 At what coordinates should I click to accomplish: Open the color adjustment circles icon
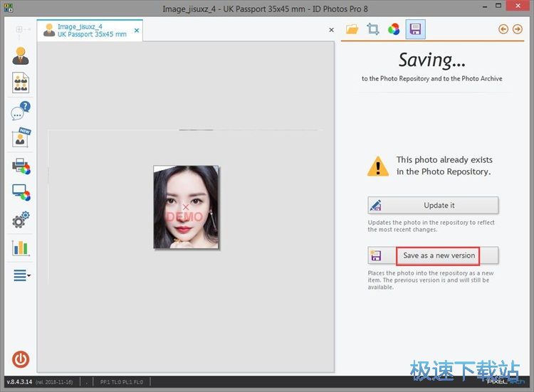[394, 29]
